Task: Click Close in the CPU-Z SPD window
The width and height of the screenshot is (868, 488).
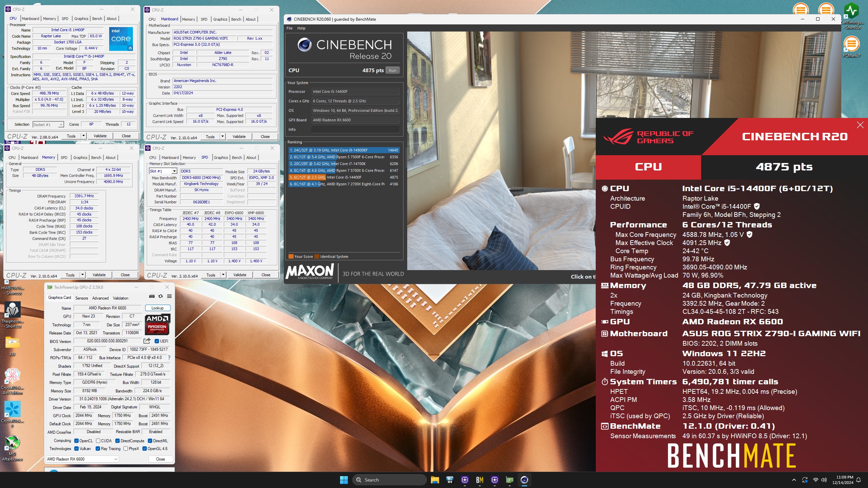Action: point(266,275)
